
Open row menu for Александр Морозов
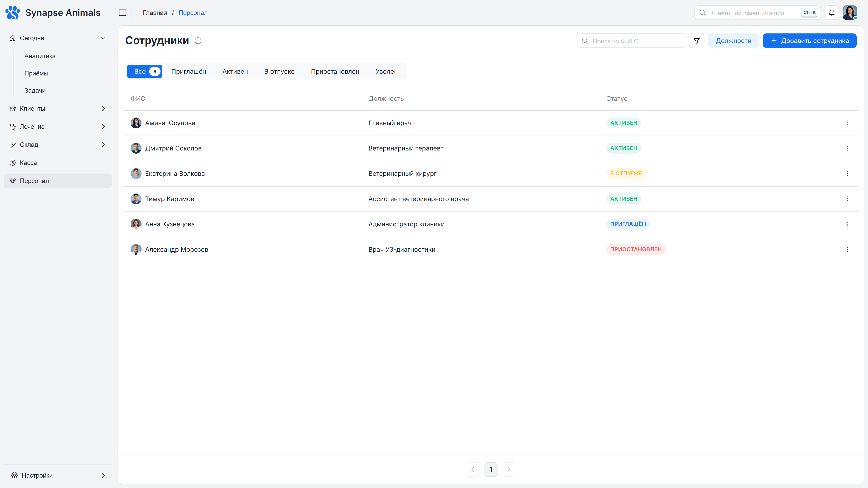click(847, 249)
